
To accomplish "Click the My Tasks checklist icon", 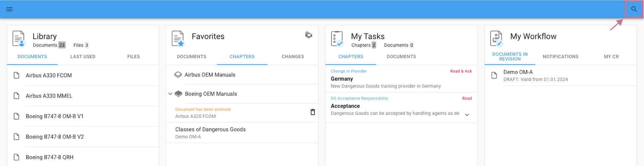I will (337, 39).
